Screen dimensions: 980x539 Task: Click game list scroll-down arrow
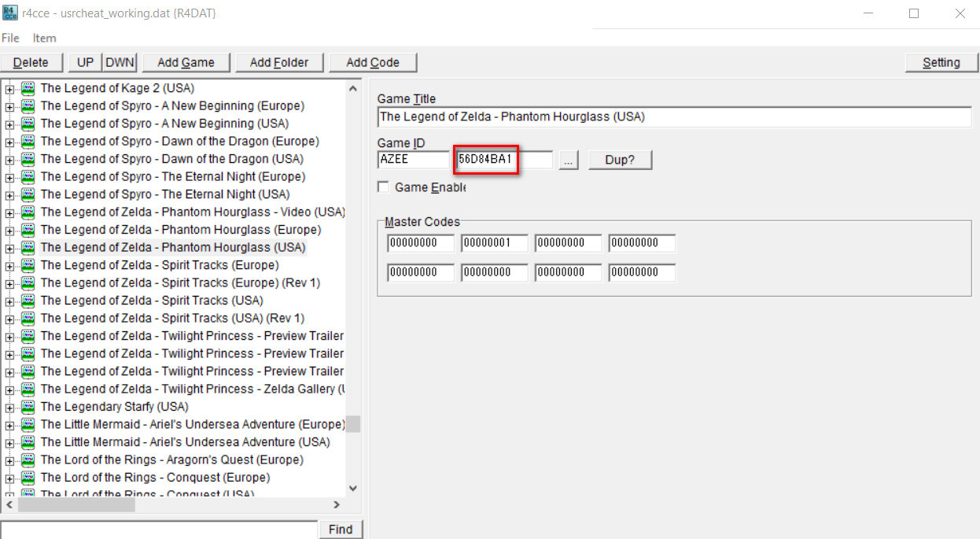pos(353,489)
